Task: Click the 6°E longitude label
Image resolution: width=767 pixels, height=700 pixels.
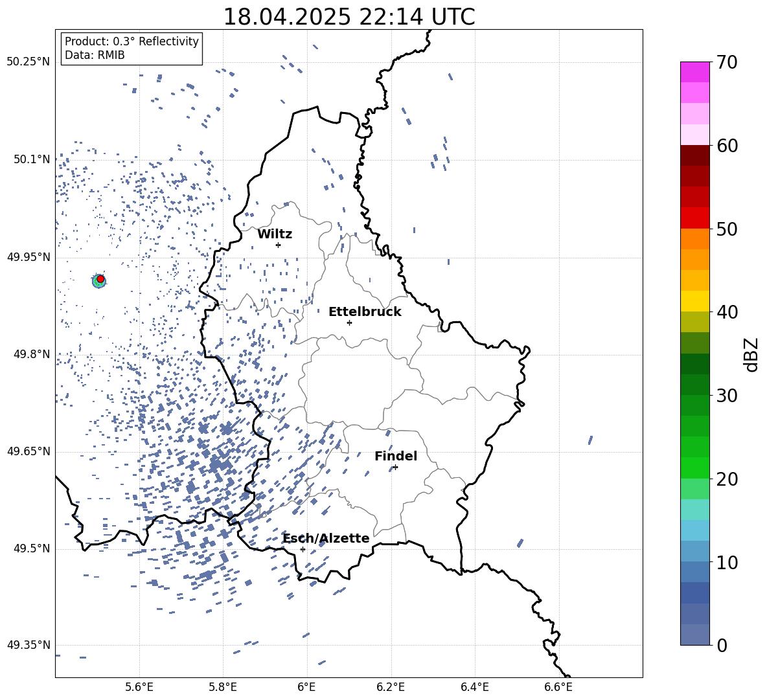Action: [306, 687]
